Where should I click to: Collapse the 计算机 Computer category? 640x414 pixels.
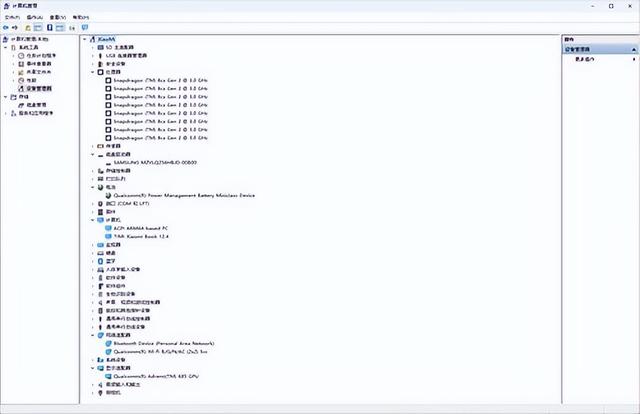(x=93, y=220)
